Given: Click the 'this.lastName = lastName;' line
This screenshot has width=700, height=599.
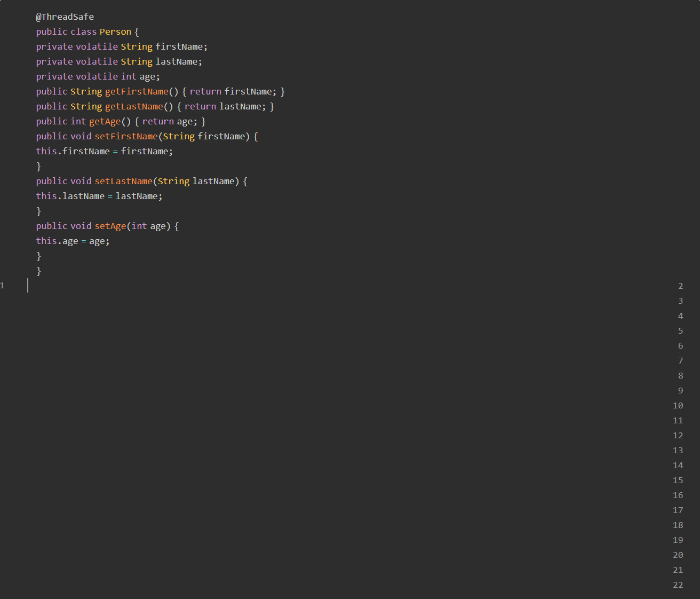Looking at the screenshot, I should click(99, 196).
